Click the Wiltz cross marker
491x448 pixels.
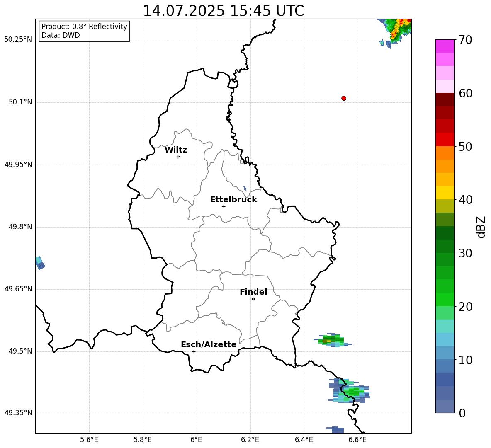click(x=178, y=157)
